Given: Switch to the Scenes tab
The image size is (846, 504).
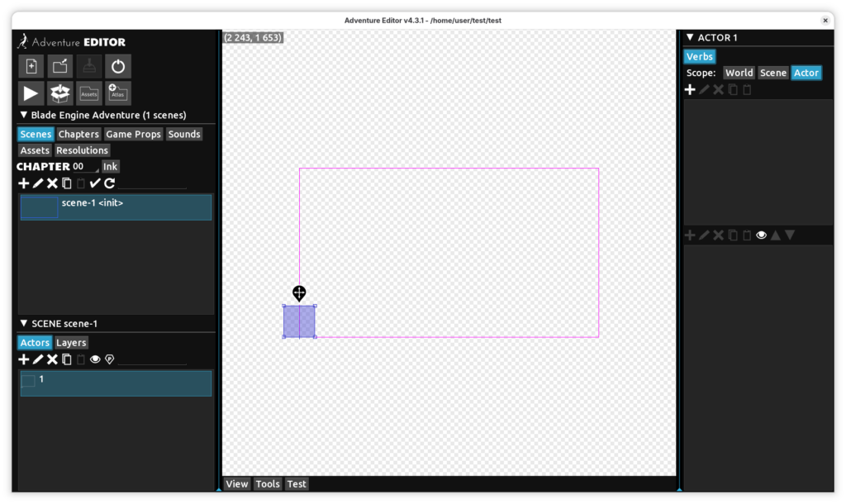Looking at the screenshot, I should click(x=36, y=134).
